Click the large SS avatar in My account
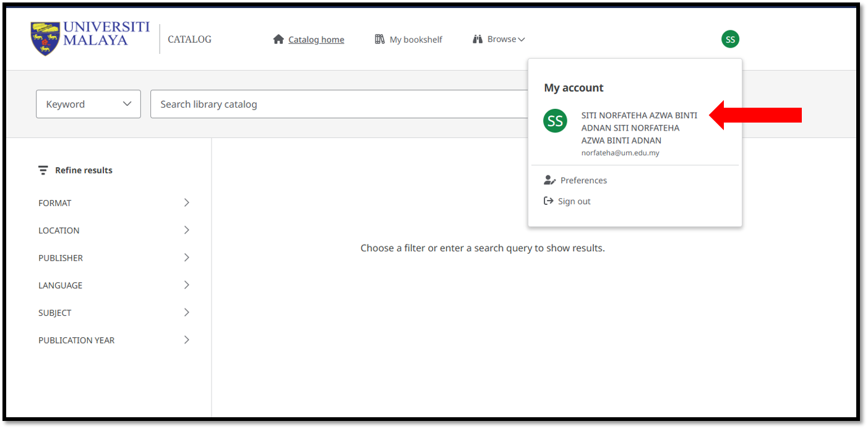This screenshot has height=429, width=868. click(x=555, y=121)
